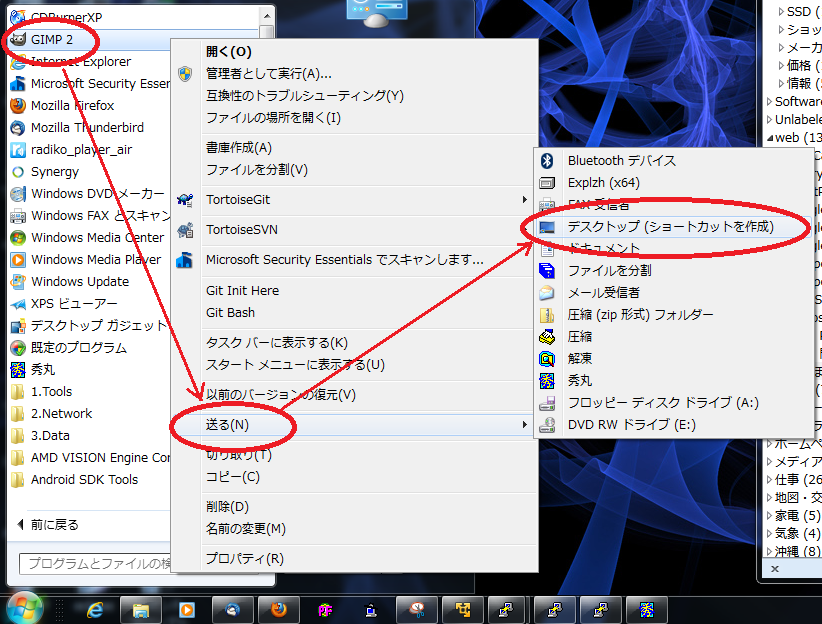Click the magnifier icon beside 解凍
Image resolution: width=822 pixels, height=624 pixels.
[547, 359]
